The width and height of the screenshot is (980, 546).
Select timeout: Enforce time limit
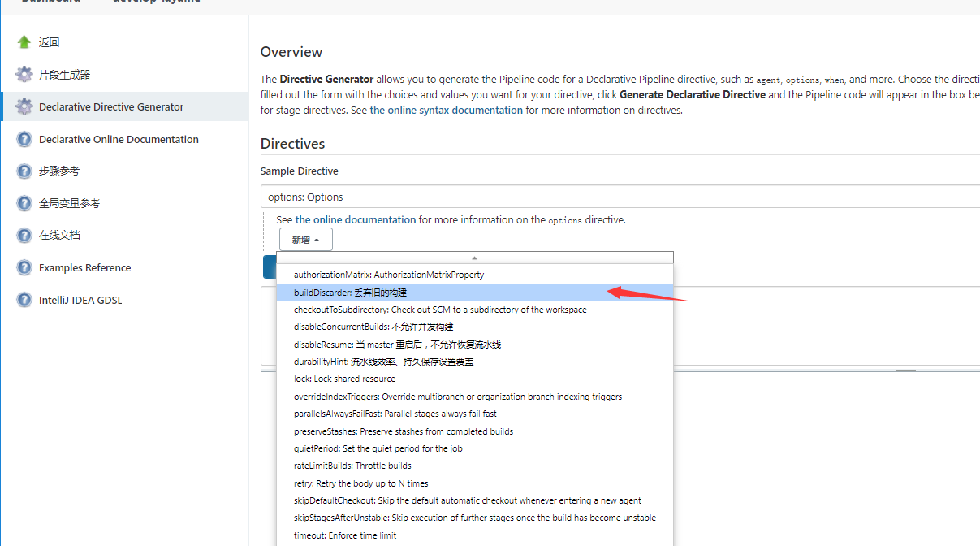(475, 535)
